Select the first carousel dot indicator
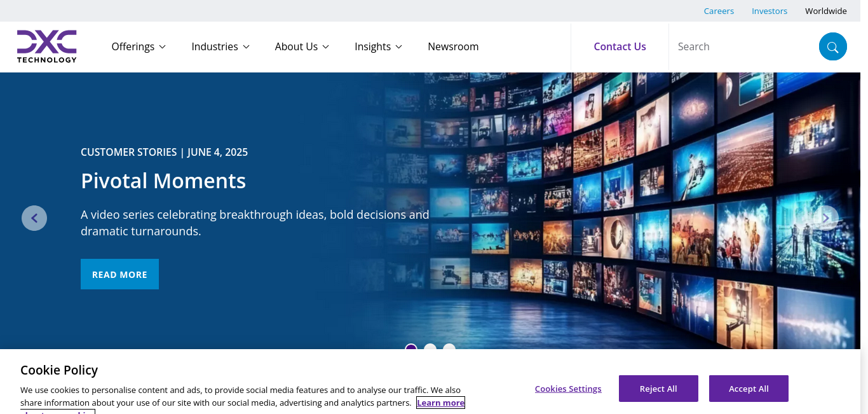The height and width of the screenshot is (414, 868). pyautogui.click(x=411, y=347)
